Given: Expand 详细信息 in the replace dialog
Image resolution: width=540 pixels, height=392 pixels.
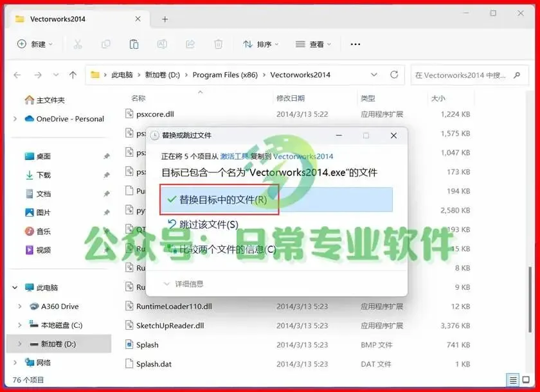Looking at the screenshot, I should coord(184,284).
